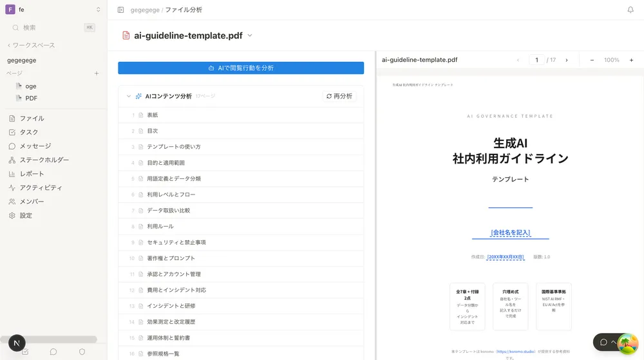The image size is (644, 360).
Task: Open the chat bubble widget
Action: click(603, 342)
